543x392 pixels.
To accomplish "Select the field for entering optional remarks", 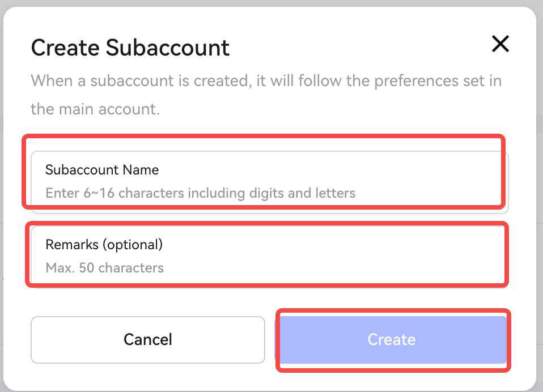I will coord(269,257).
